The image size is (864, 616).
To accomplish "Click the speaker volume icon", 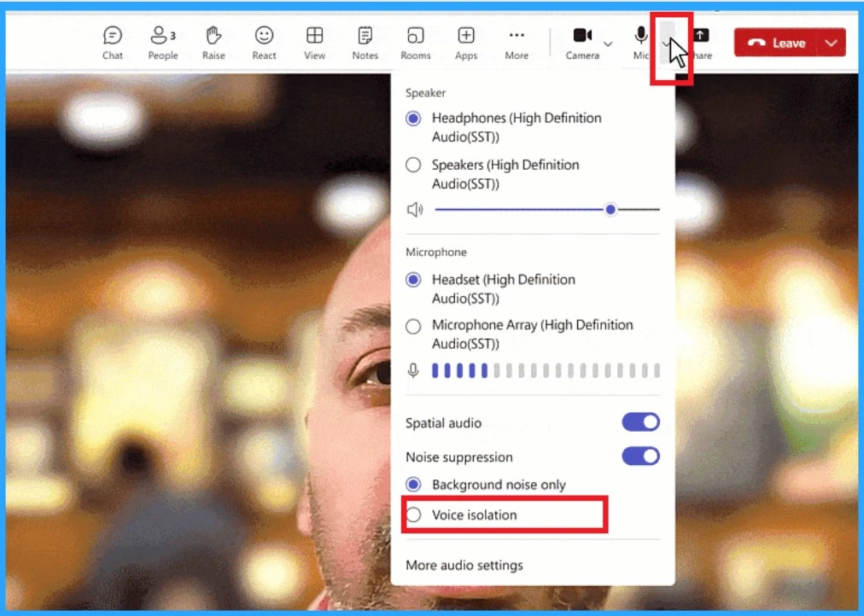I will tap(415, 210).
